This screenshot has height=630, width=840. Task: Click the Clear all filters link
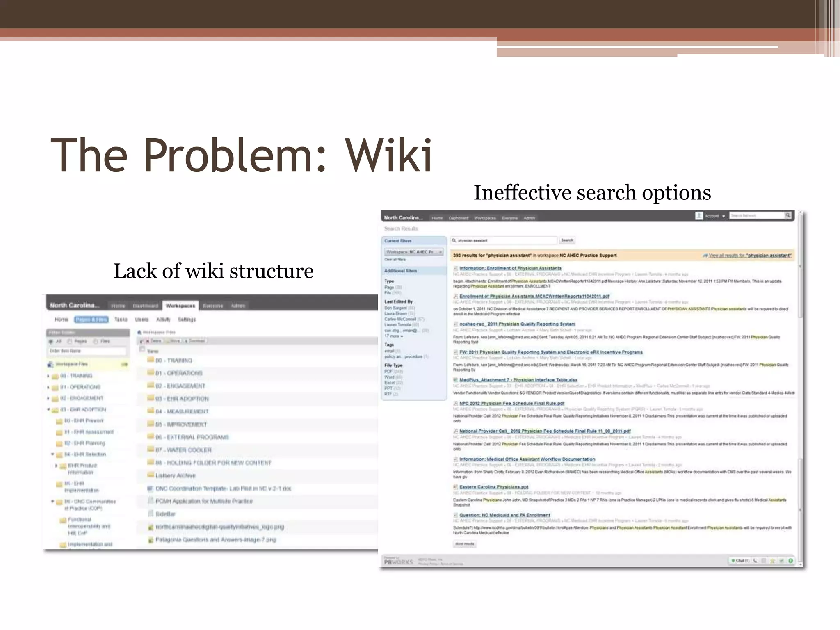coord(395,259)
